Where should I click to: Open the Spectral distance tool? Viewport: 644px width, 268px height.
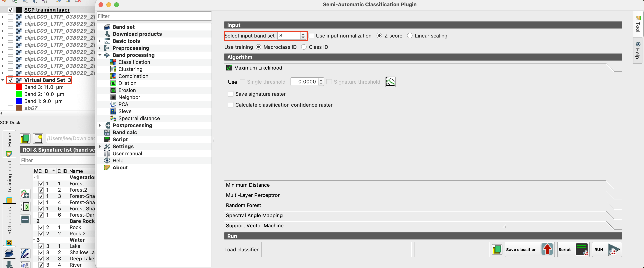tap(139, 118)
